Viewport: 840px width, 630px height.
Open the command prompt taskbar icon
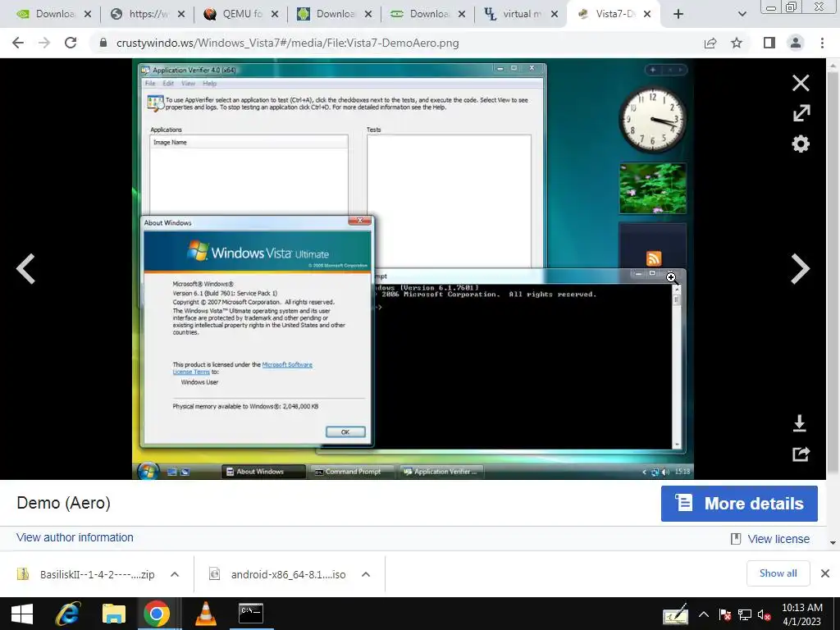(251, 614)
